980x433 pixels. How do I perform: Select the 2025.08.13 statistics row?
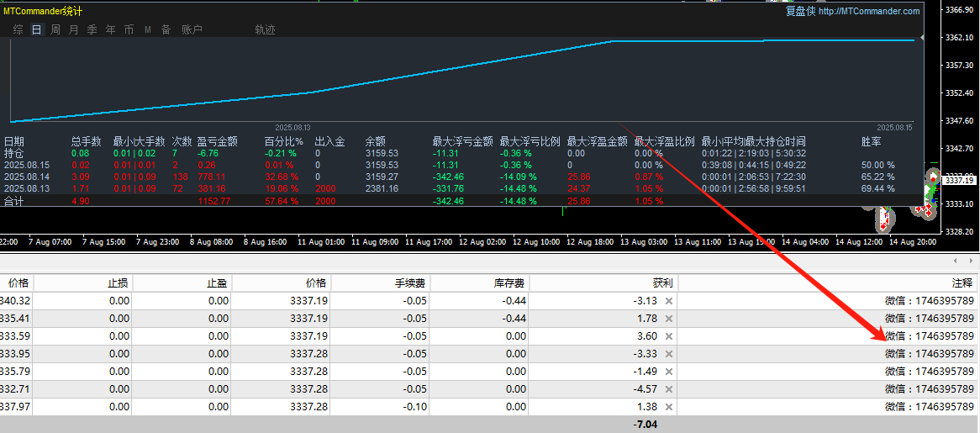tap(461, 188)
